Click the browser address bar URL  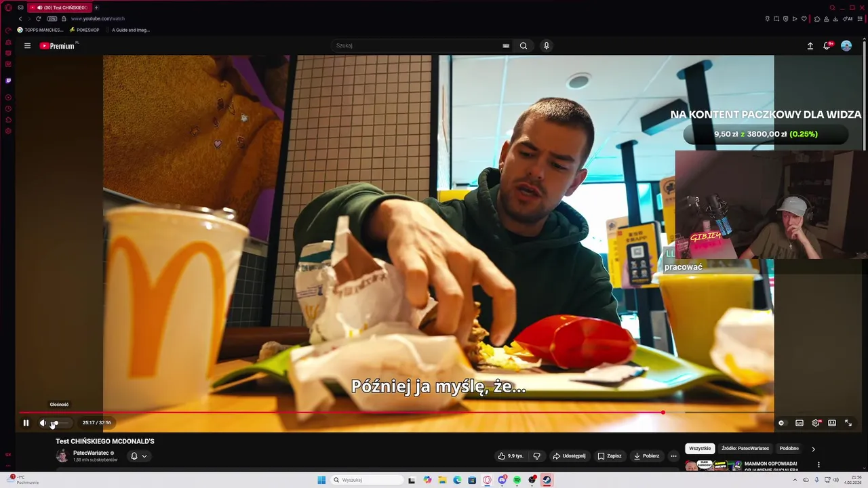tap(98, 19)
